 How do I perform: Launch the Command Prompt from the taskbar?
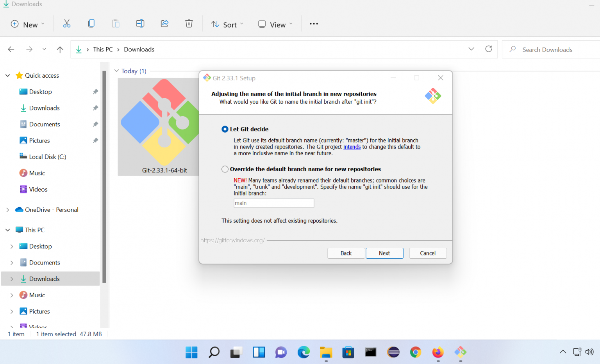pyautogui.click(x=370, y=352)
